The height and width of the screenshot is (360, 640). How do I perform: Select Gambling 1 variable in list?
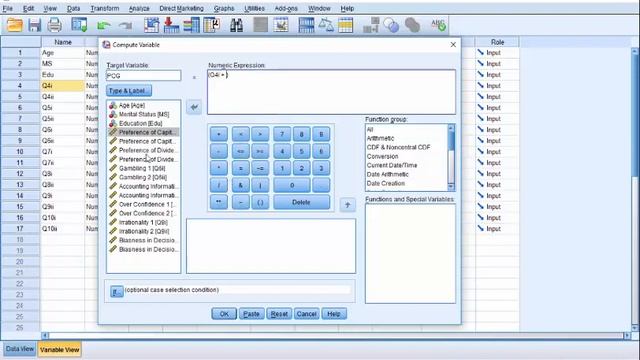[x=143, y=168]
